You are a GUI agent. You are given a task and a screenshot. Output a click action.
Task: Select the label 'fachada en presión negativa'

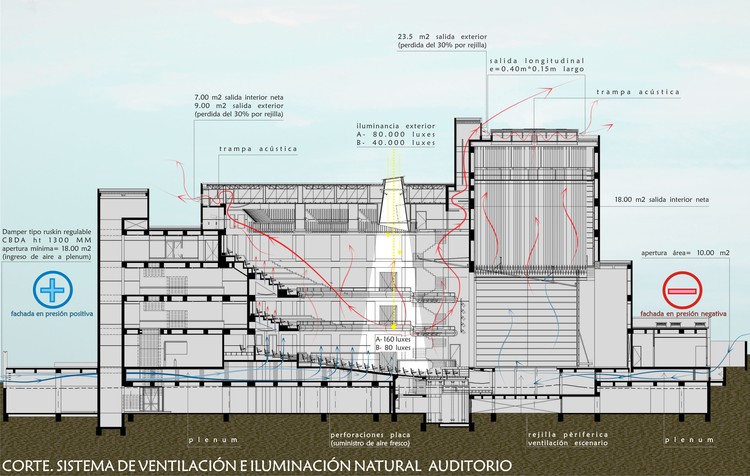(683, 314)
